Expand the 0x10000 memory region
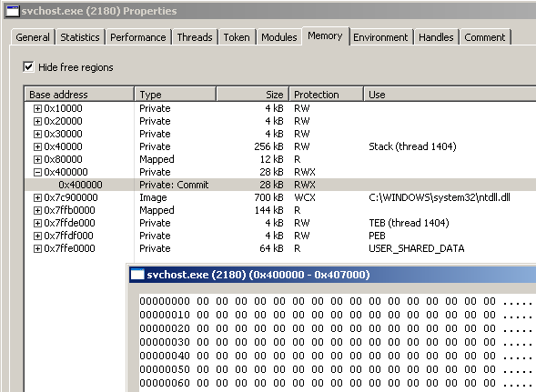Viewport: 536px width, 392px height. [37, 108]
